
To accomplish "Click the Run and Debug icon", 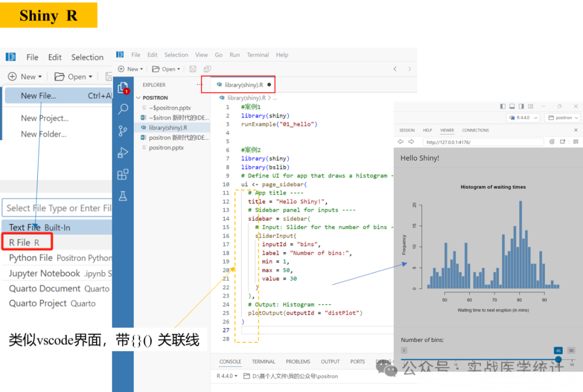I will pos(123,152).
